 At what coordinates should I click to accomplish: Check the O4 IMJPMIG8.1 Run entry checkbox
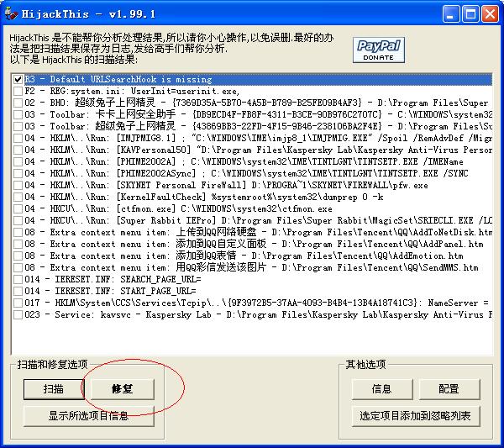[18, 139]
